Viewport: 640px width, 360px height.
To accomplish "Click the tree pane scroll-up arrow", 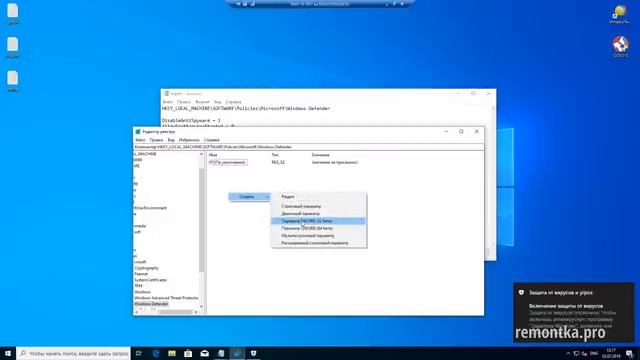I will [x=202, y=155].
